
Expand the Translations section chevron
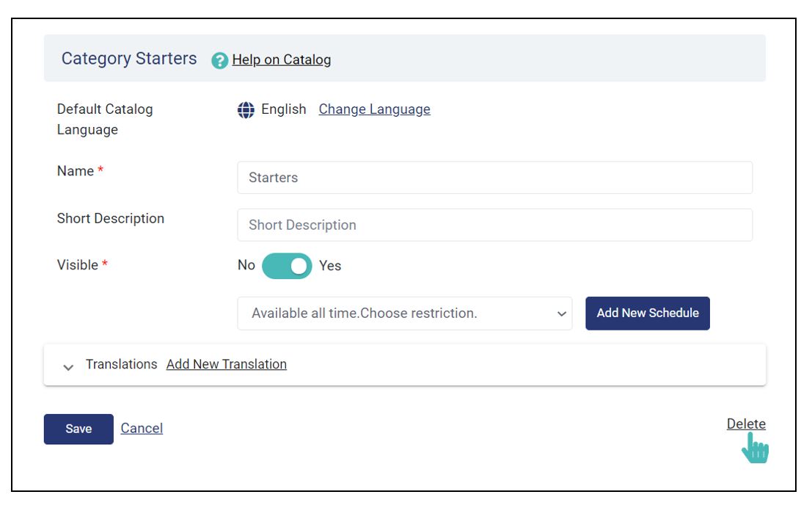68,367
